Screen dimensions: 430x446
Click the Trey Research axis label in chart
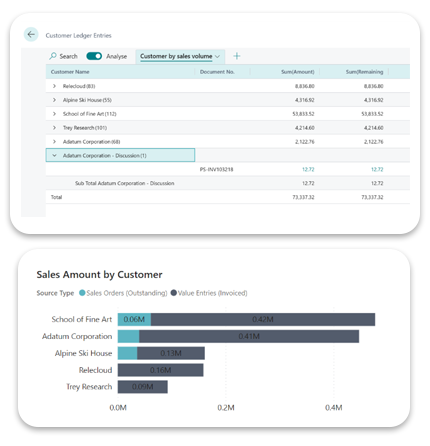tap(89, 387)
